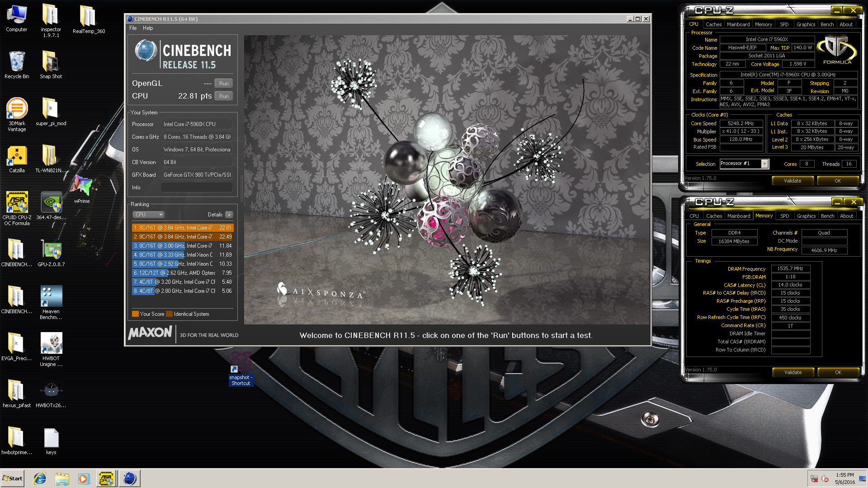Viewport: 868px width, 488px height.
Task: Click the Info input field
Action: coord(197,188)
